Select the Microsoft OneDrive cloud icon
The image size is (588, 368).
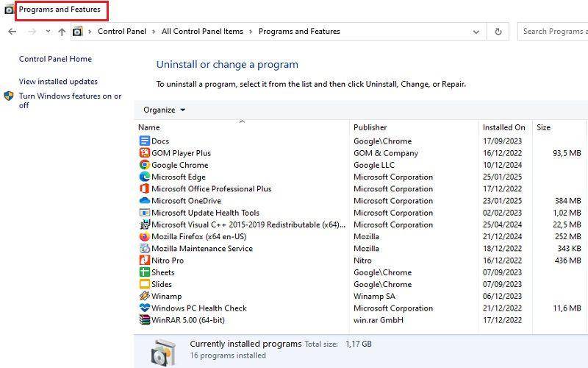[x=144, y=200]
